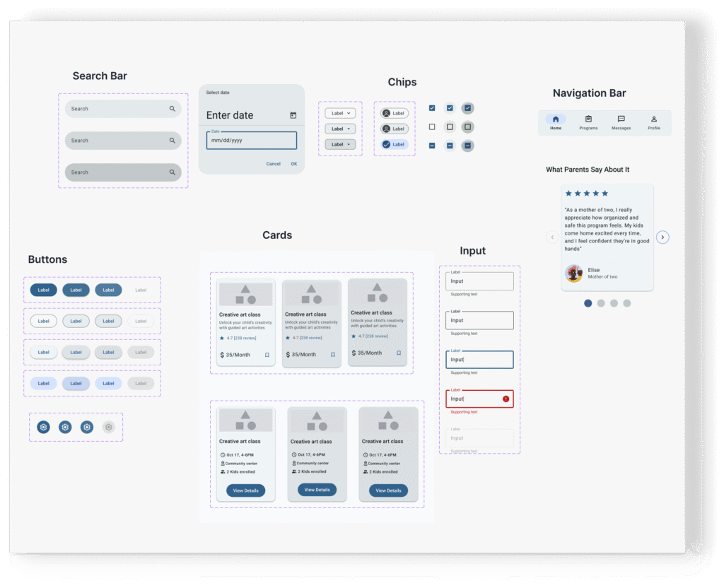Click the search icon in the top search bar

172,109
